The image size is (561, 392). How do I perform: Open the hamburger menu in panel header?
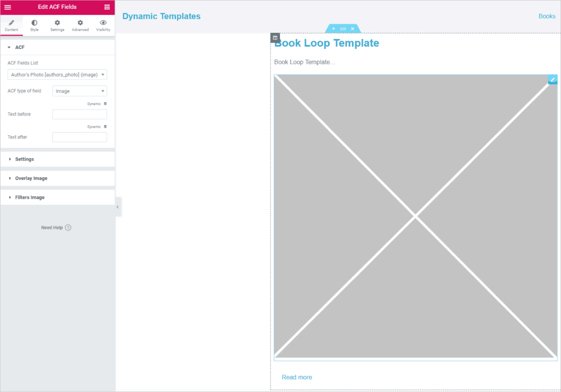click(x=8, y=7)
